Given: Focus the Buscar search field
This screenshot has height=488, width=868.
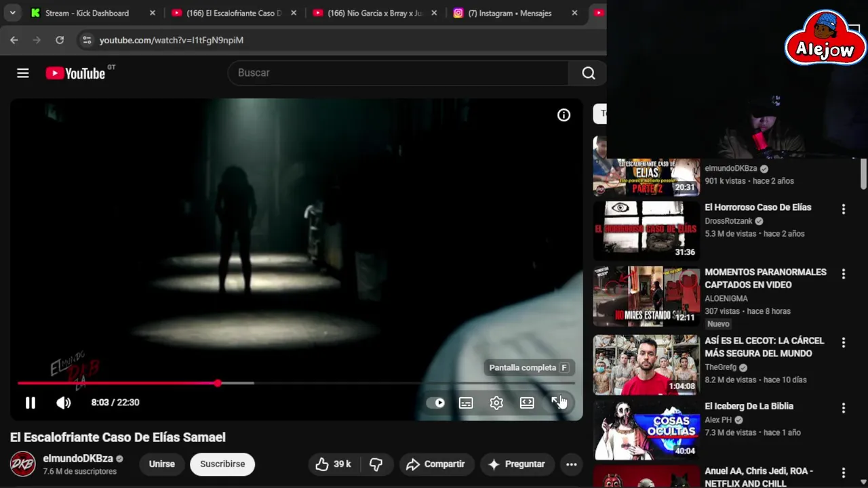Looking at the screenshot, I should [398, 73].
